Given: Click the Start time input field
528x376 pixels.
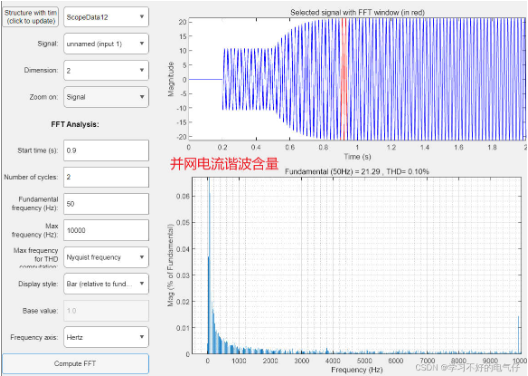Looking at the screenshot, I should [x=106, y=150].
